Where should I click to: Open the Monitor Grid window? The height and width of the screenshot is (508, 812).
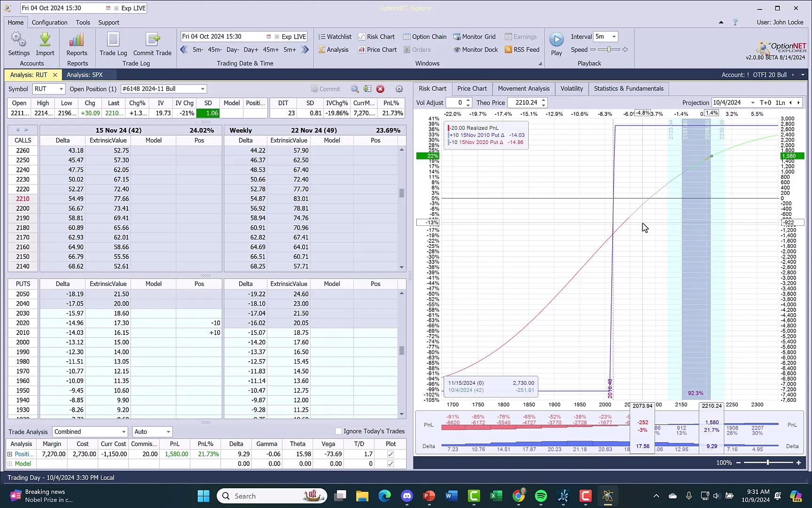[474, 37]
